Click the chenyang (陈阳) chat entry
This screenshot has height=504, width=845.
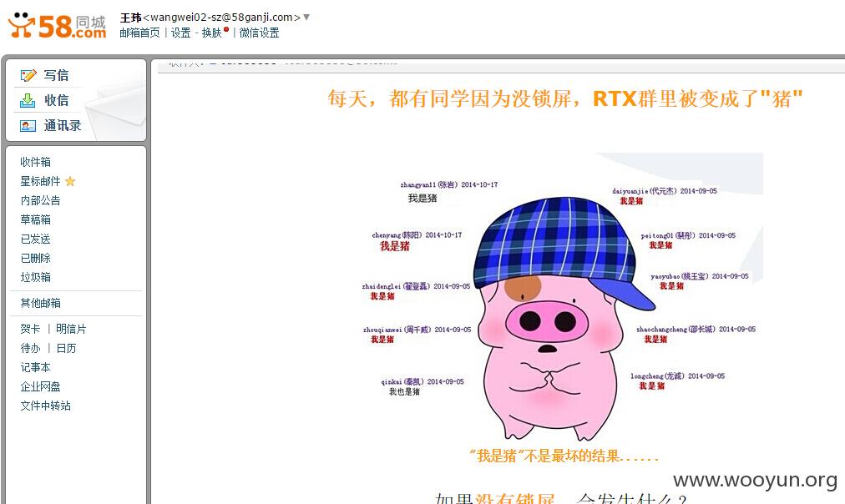point(417,240)
